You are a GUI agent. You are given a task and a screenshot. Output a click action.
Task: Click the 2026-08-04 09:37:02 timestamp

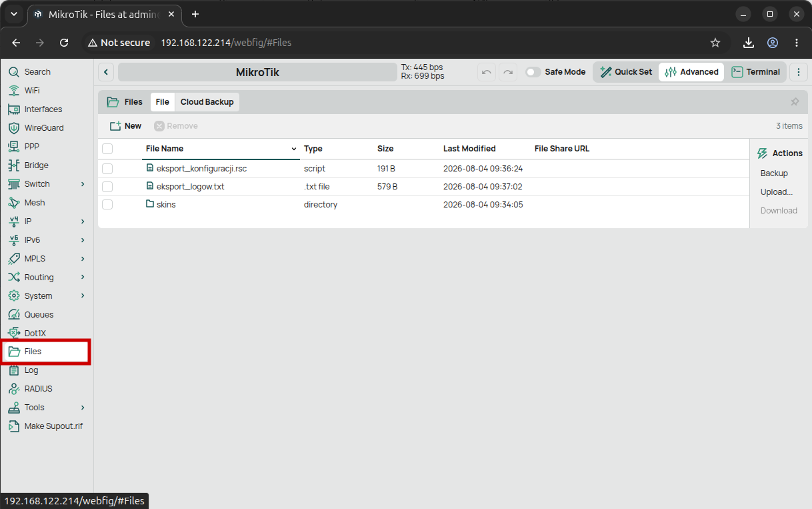pos(483,187)
